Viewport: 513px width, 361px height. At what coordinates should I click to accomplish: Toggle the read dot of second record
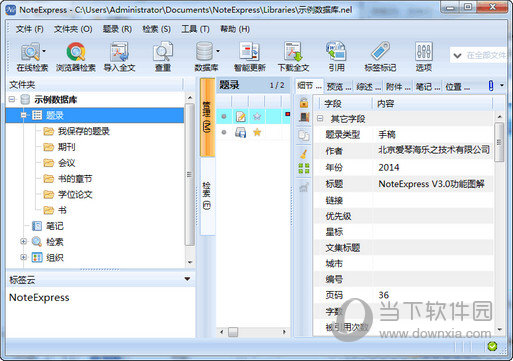click(x=224, y=132)
